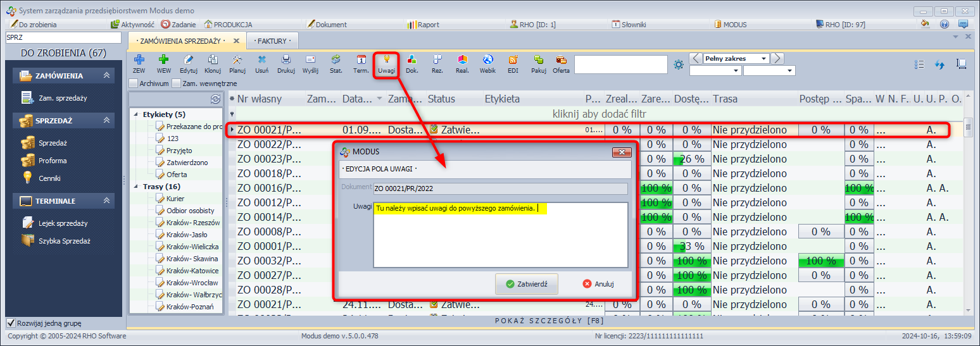The height and width of the screenshot is (346, 980).
Task: Open the chat bubble icon at top right
Action: point(963,24)
